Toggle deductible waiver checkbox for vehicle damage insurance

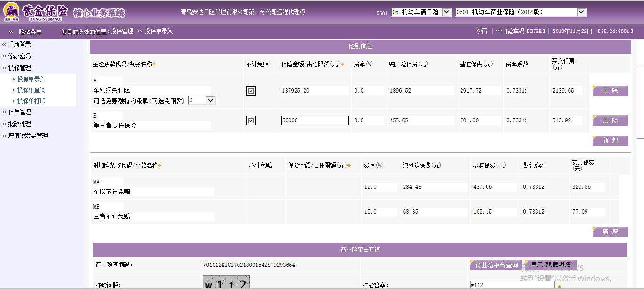[x=251, y=91]
